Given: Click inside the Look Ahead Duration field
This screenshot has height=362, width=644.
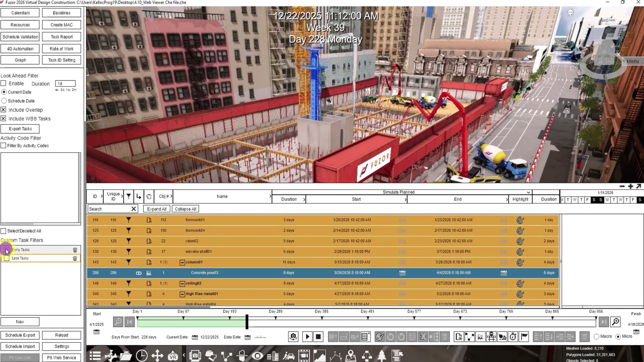Looking at the screenshot, I should [x=65, y=83].
